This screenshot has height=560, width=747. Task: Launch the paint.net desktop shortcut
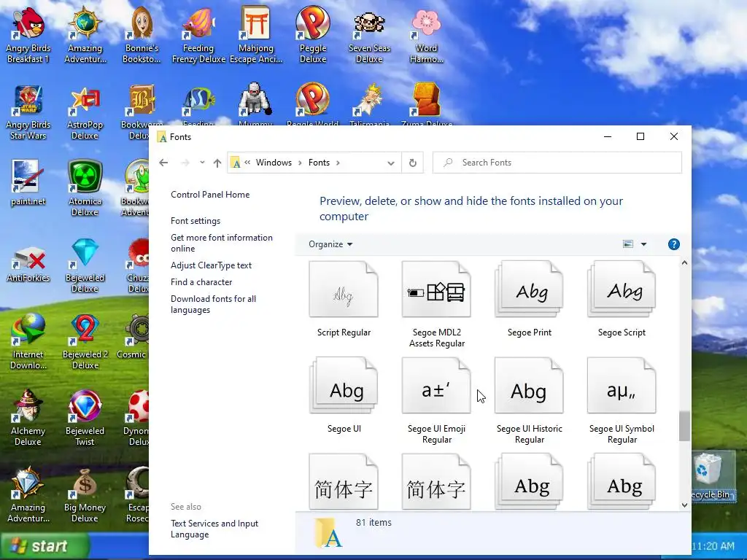point(28,183)
